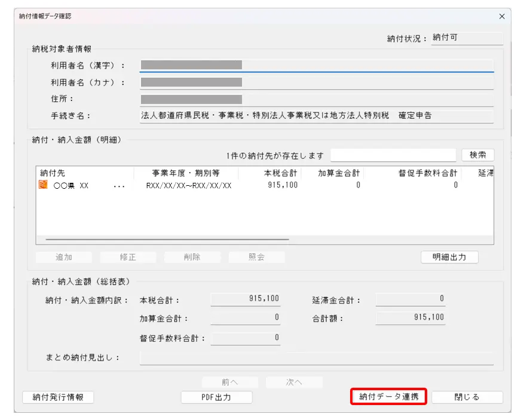Select the 督促手数料合計 column header
The height and width of the screenshot is (420, 524).
[x=412, y=173]
